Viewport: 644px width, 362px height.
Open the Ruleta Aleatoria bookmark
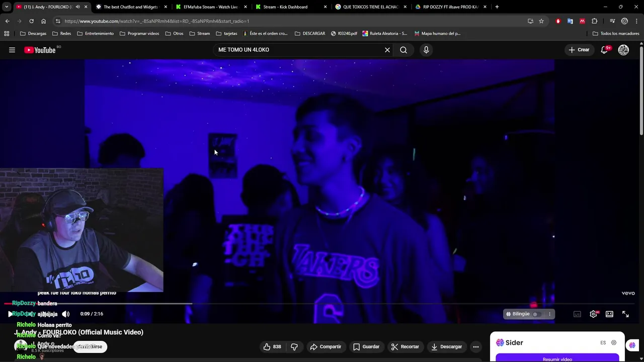click(384, 34)
